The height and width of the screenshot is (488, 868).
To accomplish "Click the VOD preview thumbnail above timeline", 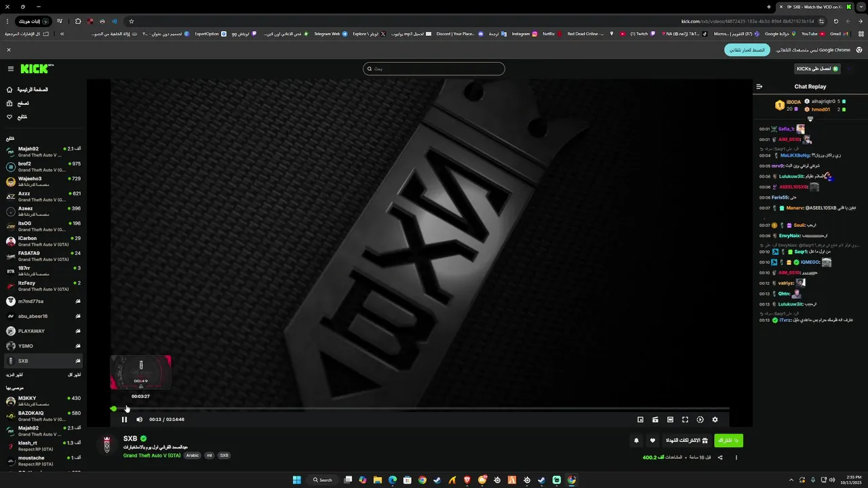I will click(x=140, y=372).
